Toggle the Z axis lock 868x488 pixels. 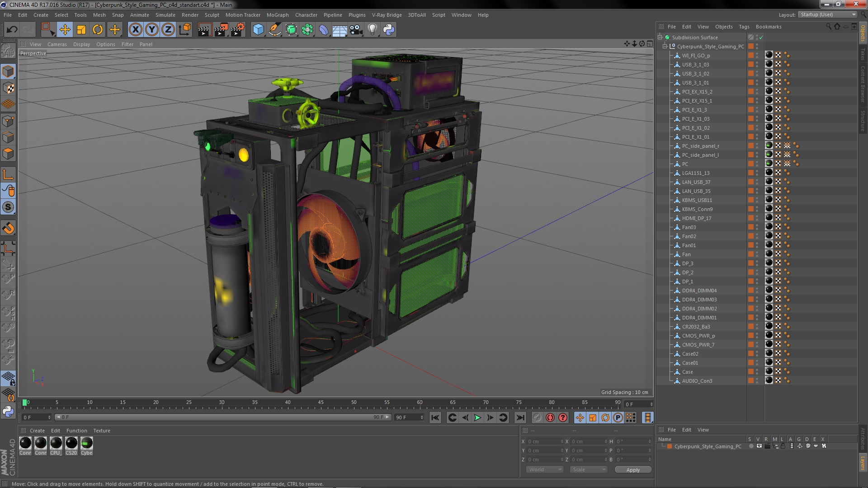tap(168, 30)
